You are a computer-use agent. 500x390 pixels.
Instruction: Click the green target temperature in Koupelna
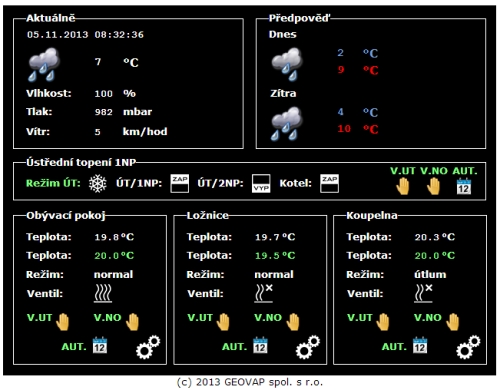coord(435,256)
